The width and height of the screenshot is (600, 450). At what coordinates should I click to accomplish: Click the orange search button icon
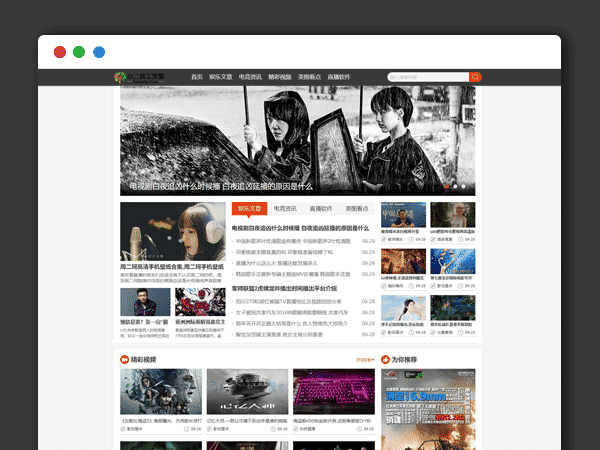pos(475,77)
